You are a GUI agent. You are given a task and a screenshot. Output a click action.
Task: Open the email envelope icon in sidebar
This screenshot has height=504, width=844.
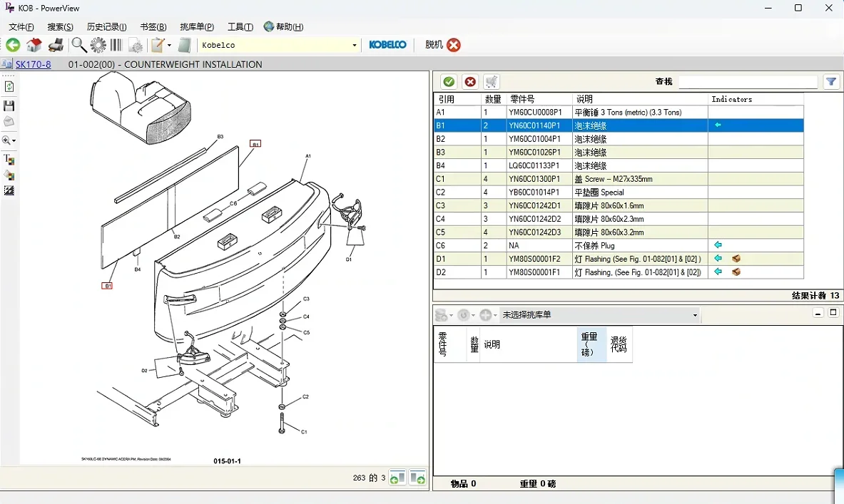tap(9, 122)
